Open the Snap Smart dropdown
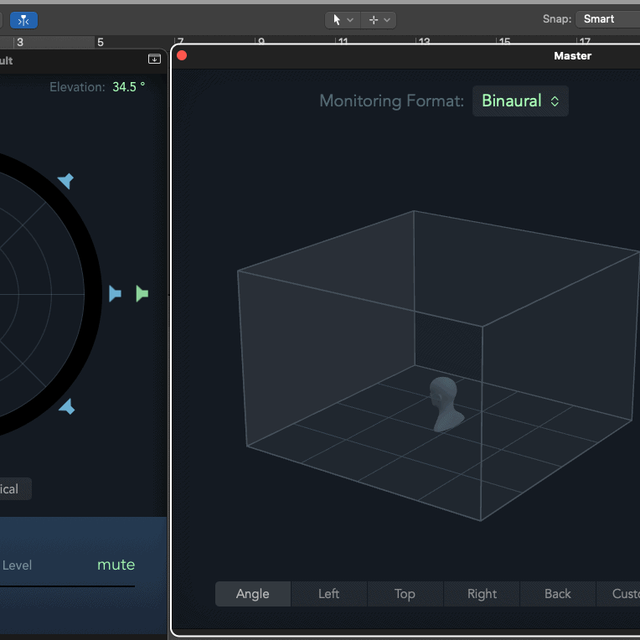The width and height of the screenshot is (640, 640). click(x=608, y=19)
